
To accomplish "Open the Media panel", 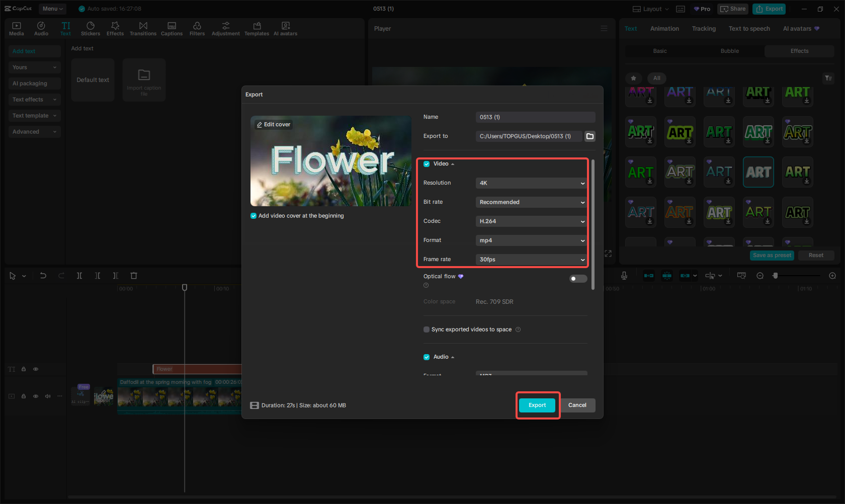I will [16, 29].
